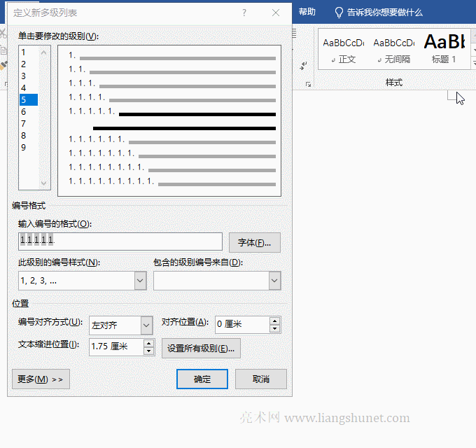This screenshot has height=448, width=476.
Task: Open the 帮助 Help ribbon tab
Action: (x=307, y=12)
